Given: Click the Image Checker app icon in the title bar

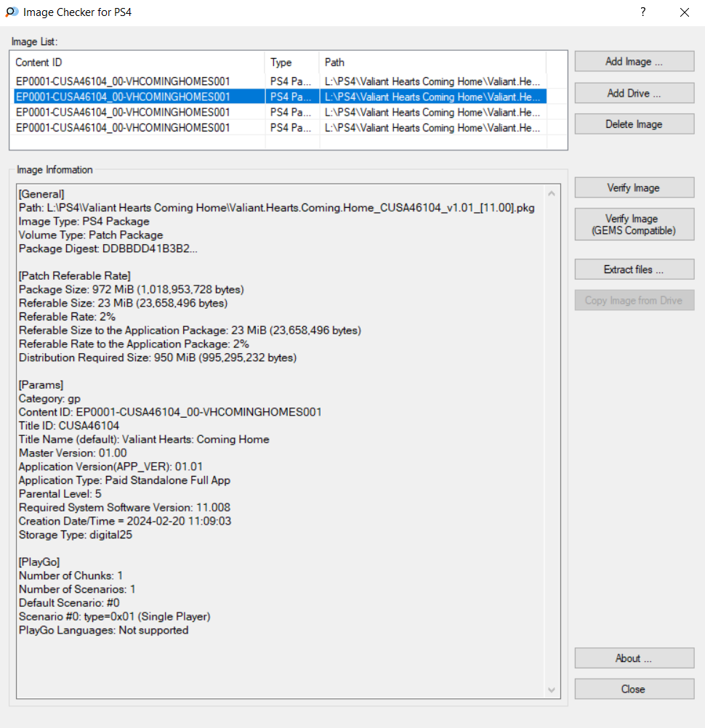Looking at the screenshot, I should click(12, 12).
